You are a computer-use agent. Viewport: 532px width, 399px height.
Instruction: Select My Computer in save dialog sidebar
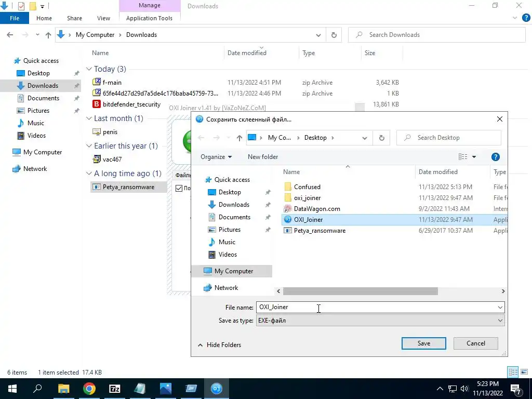[234, 271]
